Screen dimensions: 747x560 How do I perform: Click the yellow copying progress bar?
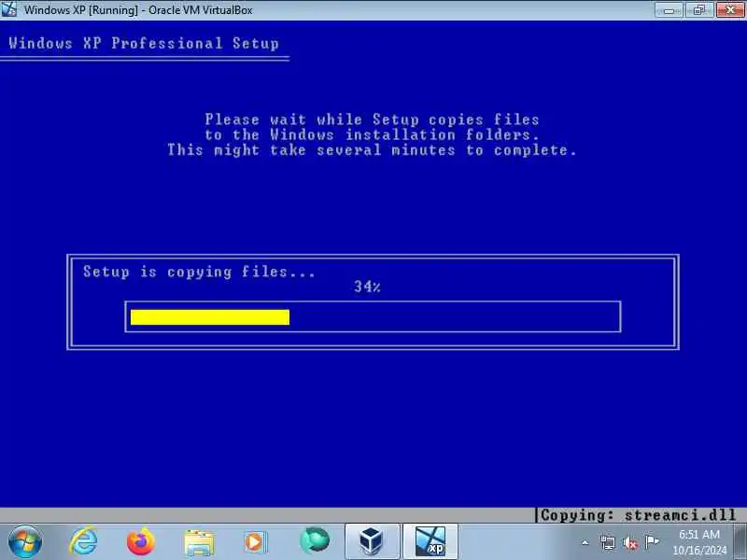(210, 317)
